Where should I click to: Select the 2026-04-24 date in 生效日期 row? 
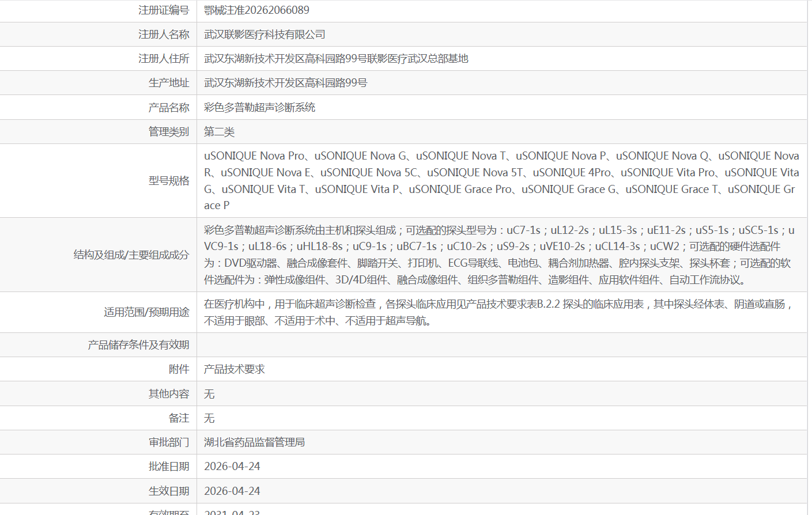pyautogui.click(x=232, y=491)
